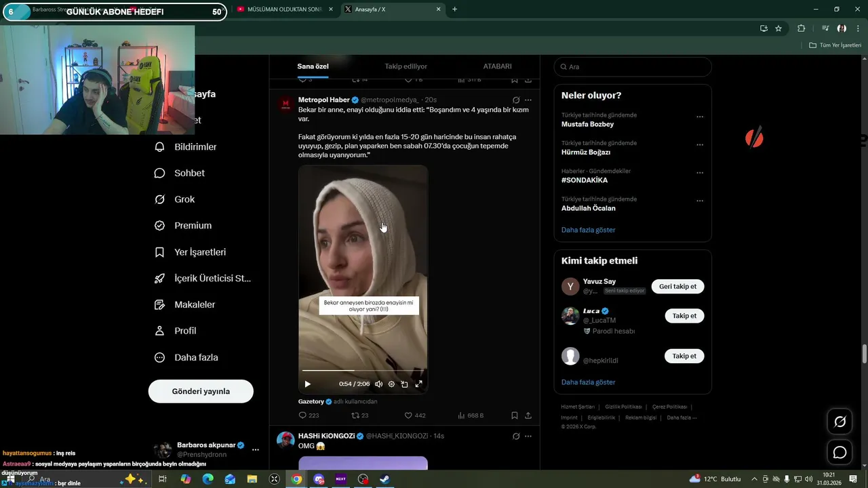Screen dimensions: 868x488
Task: Open Grok icon on Metropol Haber post
Action: point(516,100)
